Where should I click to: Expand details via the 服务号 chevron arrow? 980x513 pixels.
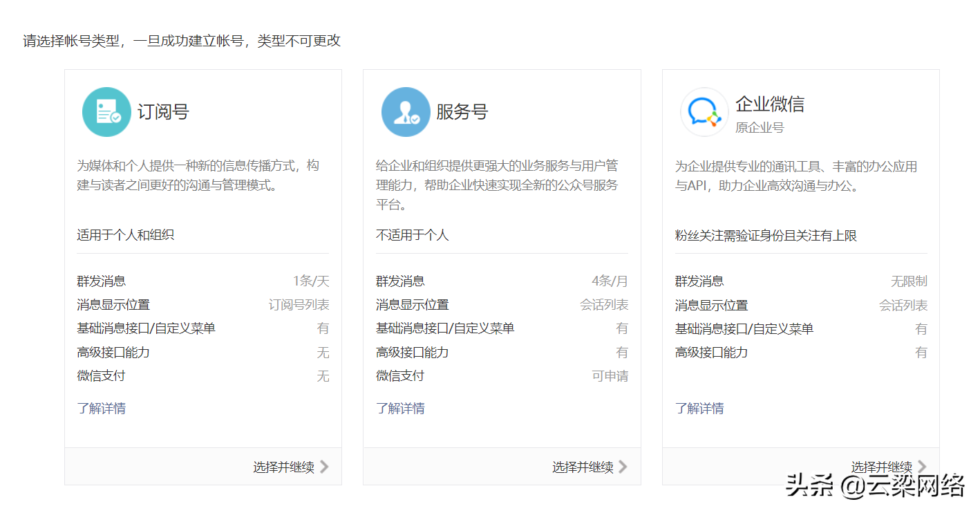(624, 467)
